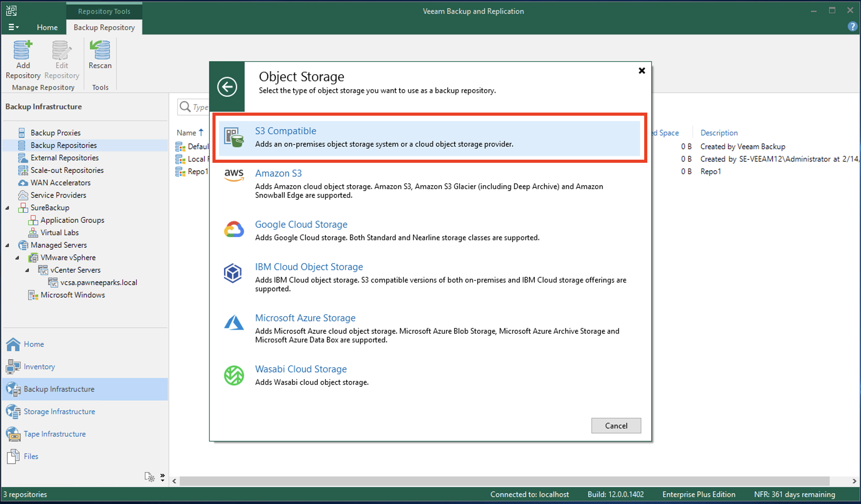Select Application Groups node

coord(72,220)
